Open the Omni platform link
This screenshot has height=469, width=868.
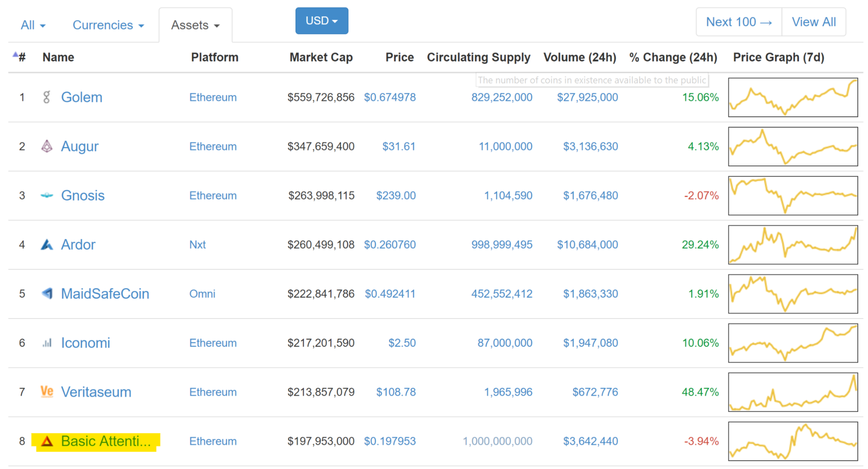202,294
